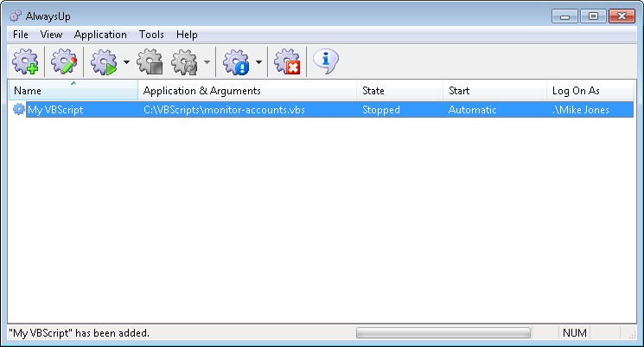
Task: Sort by the Log On As header
Action: pos(590,91)
